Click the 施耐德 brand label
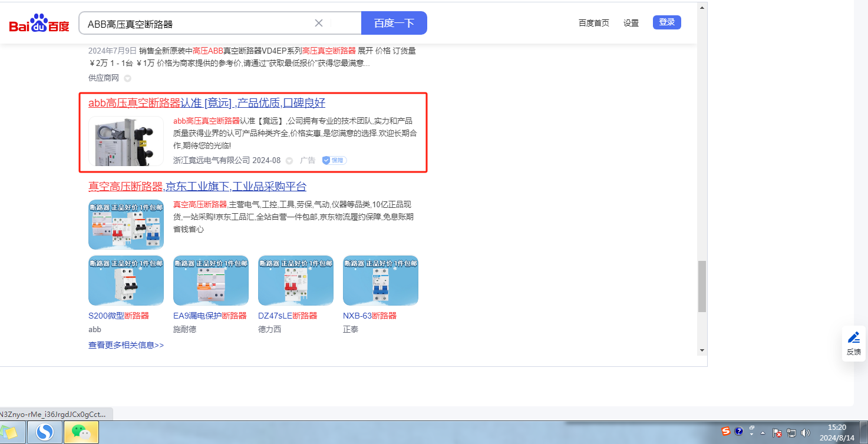868x444 pixels. (x=185, y=329)
